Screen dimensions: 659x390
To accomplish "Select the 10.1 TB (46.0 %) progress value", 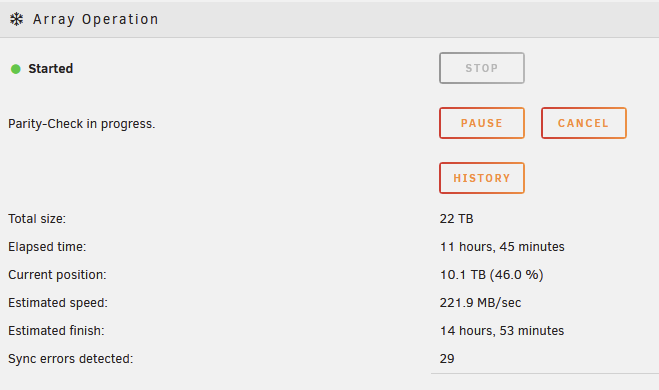I will (x=492, y=275).
